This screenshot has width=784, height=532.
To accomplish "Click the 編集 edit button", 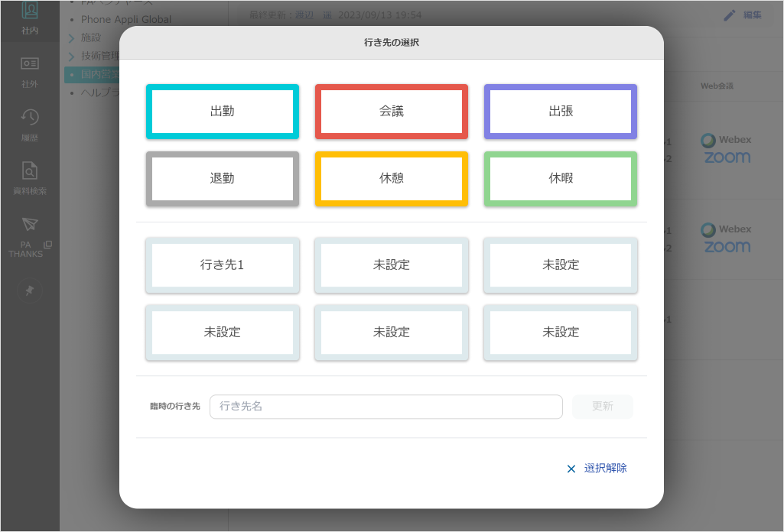I will coord(743,15).
